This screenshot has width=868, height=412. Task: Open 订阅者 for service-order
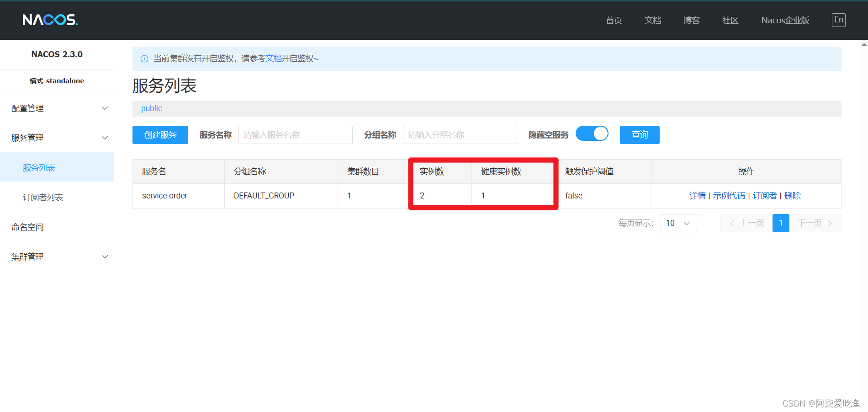click(765, 196)
